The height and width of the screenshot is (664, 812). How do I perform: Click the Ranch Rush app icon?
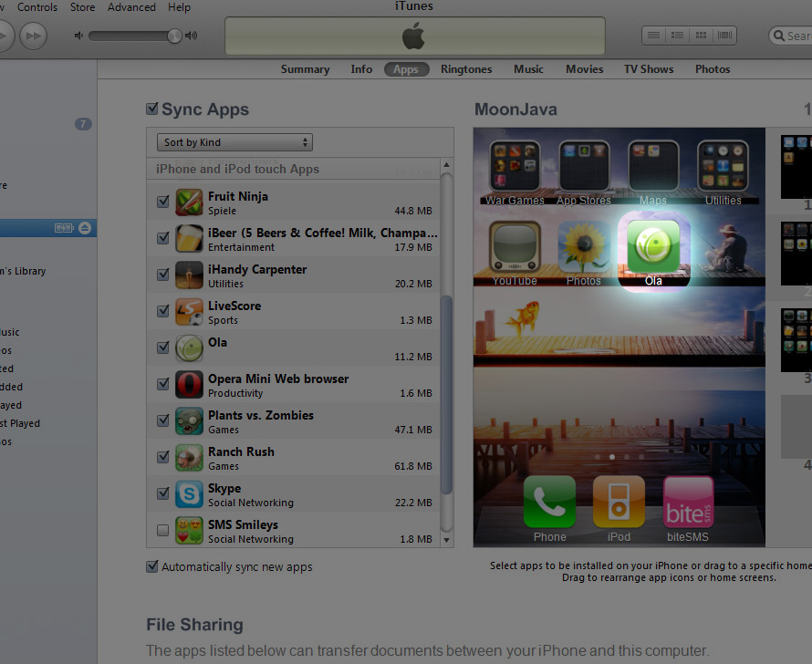[x=189, y=458]
